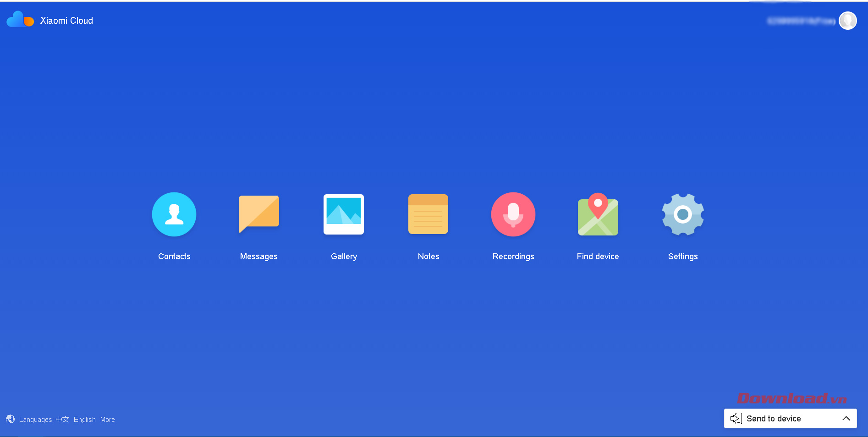Click the Xiaomi Cloud logo icon

[20, 20]
